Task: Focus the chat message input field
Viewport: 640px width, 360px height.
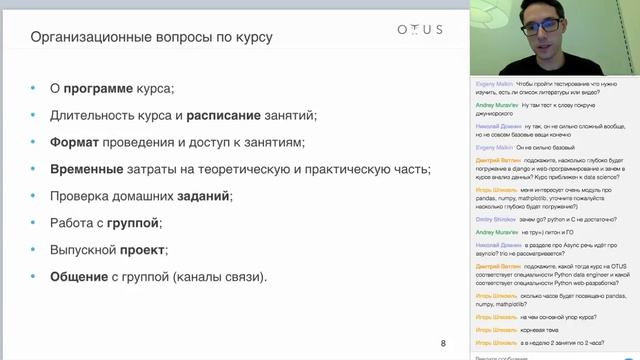Action: (x=547, y=358)
